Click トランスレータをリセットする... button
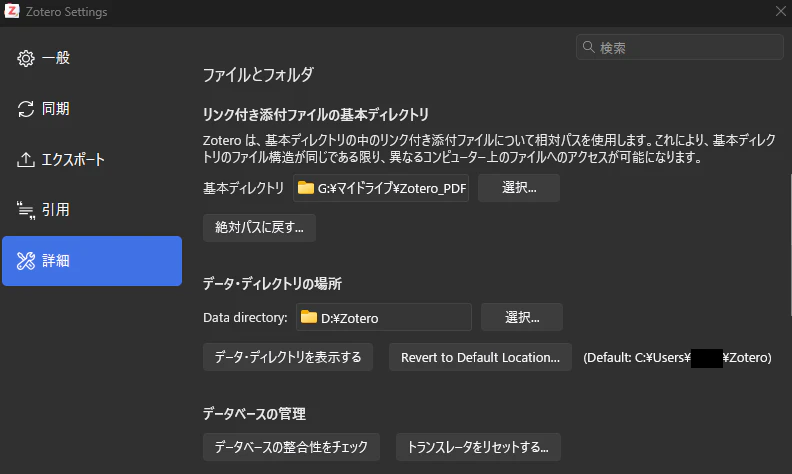The image size is (792, 474). tap(478, 447)
